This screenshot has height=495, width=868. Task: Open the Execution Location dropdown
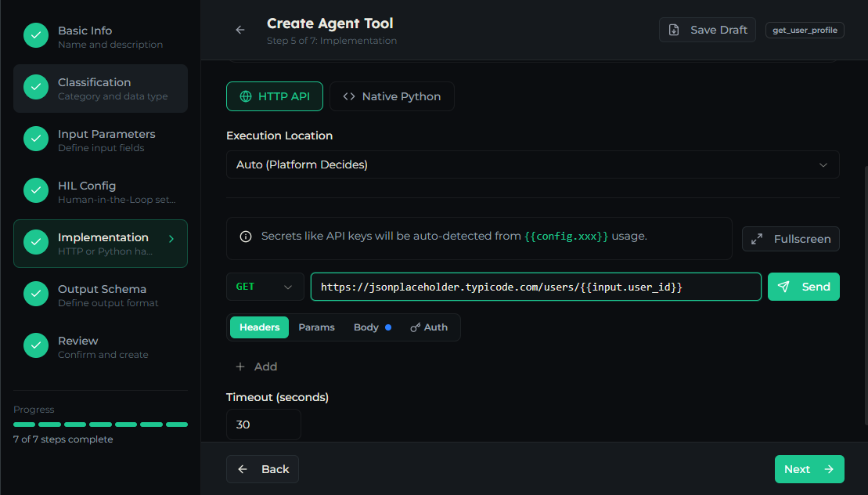click(x=532, y=164)
